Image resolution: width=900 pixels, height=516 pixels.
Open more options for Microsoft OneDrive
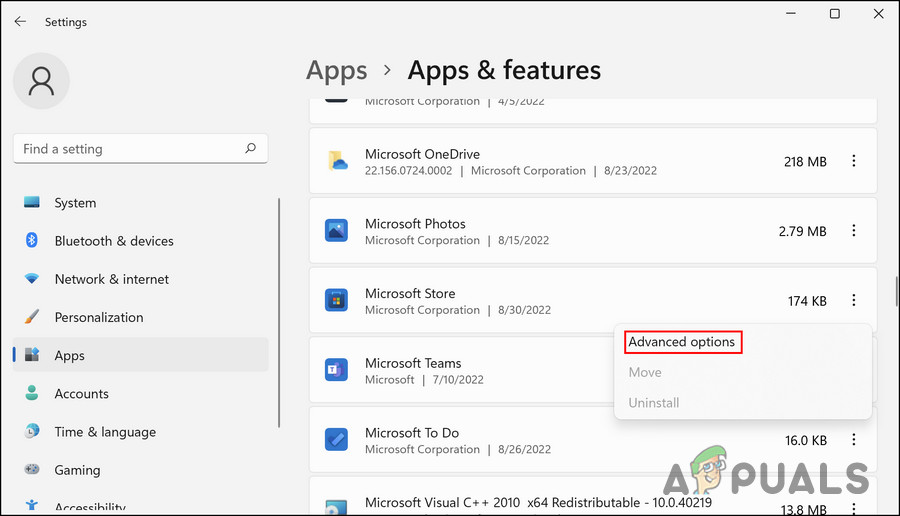854,161
